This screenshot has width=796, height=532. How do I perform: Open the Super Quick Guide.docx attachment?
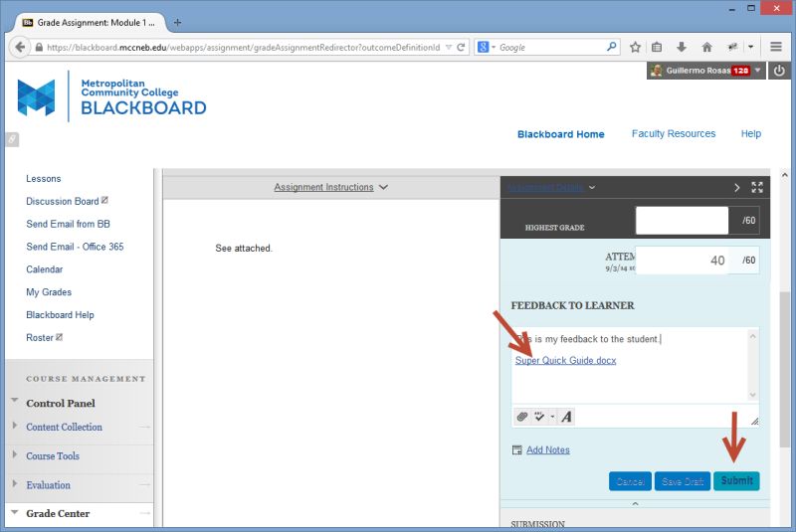click(565, 360)
